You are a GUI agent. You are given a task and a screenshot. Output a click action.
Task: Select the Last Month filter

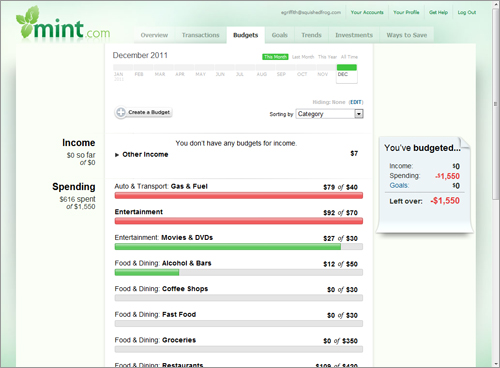[303, 57]
